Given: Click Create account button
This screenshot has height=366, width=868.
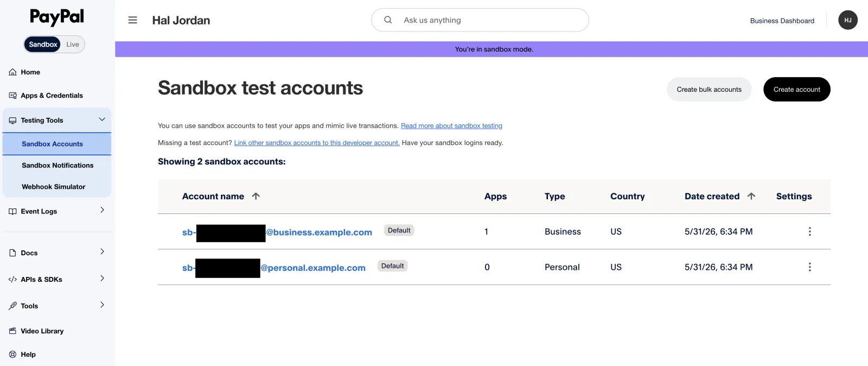Looking at the screenshot, I should pos(796,90).
